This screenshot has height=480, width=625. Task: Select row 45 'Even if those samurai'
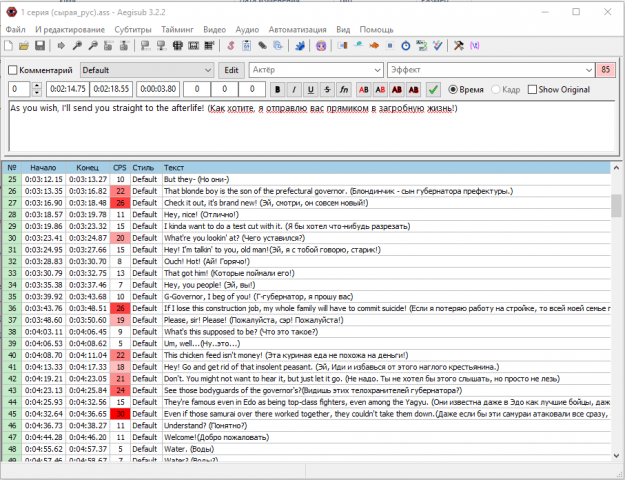tap(307, 414)
